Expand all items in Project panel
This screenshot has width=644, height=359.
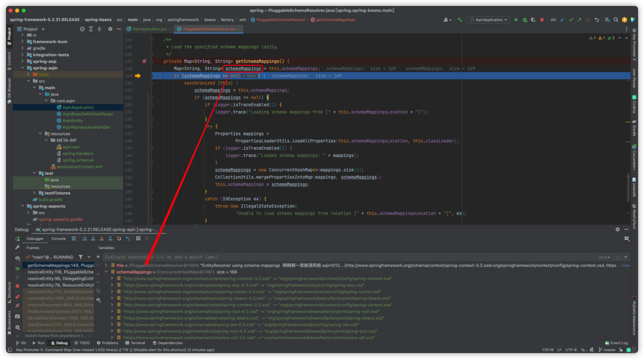pos(91,29)
